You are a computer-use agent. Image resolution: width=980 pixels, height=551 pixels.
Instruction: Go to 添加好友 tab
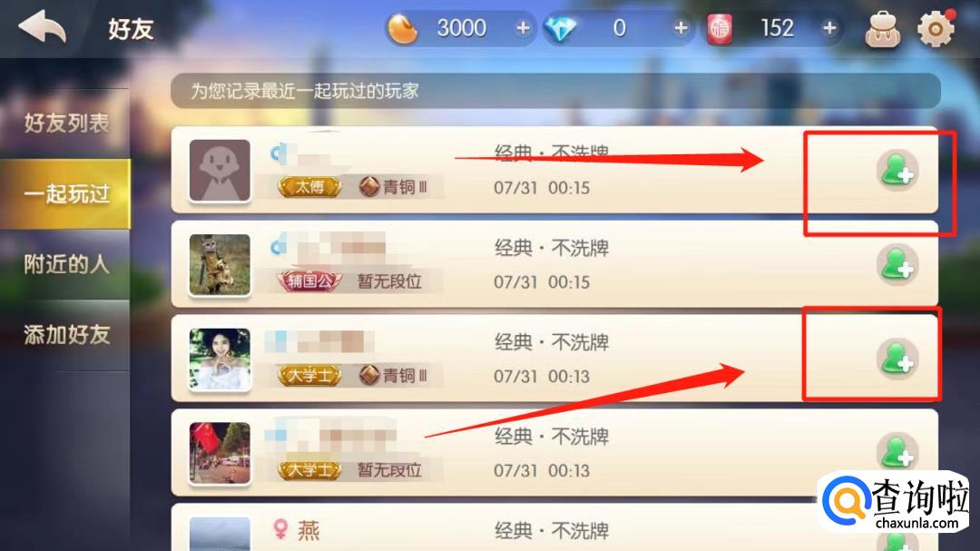click(65, 335)
